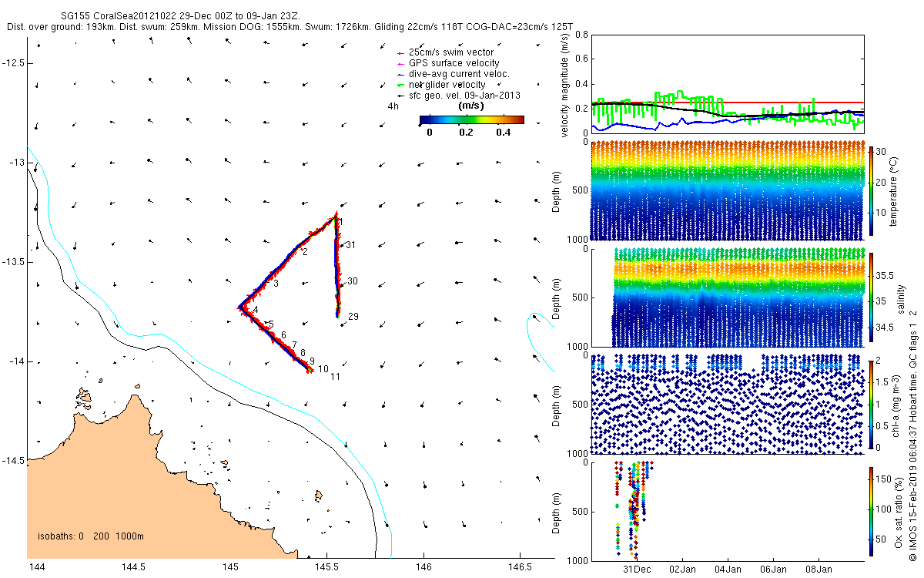924x578 pixels.
Task: Click the '06Jan' time axis label
Action: (773, 570)
